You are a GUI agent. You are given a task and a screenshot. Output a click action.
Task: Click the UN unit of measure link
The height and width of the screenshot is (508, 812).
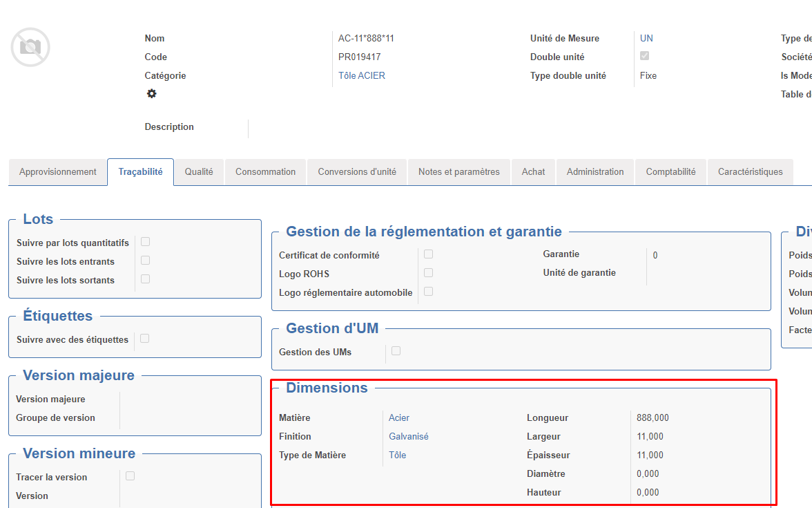pos(646,39)
